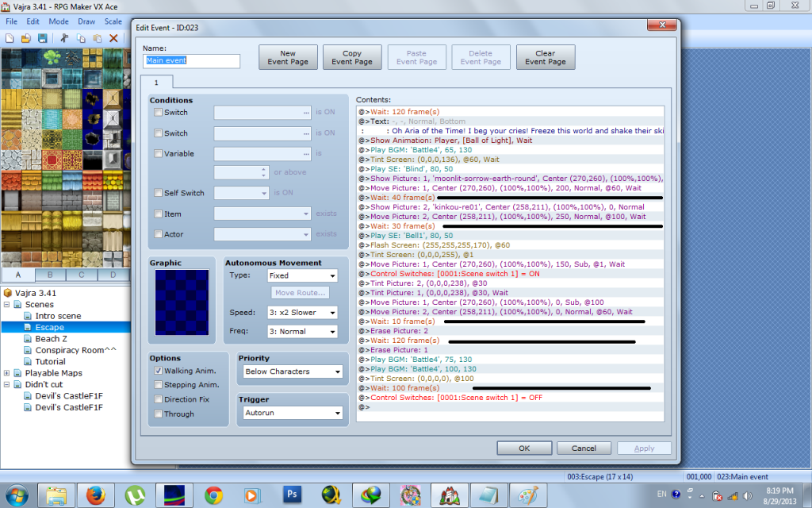Enable the first Switch condition checkbox

point(158,112)
